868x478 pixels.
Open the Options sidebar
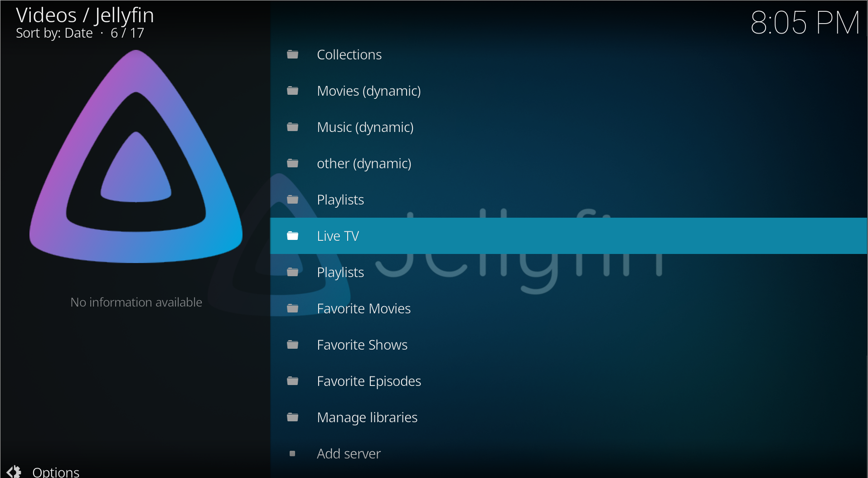point(56,472)
